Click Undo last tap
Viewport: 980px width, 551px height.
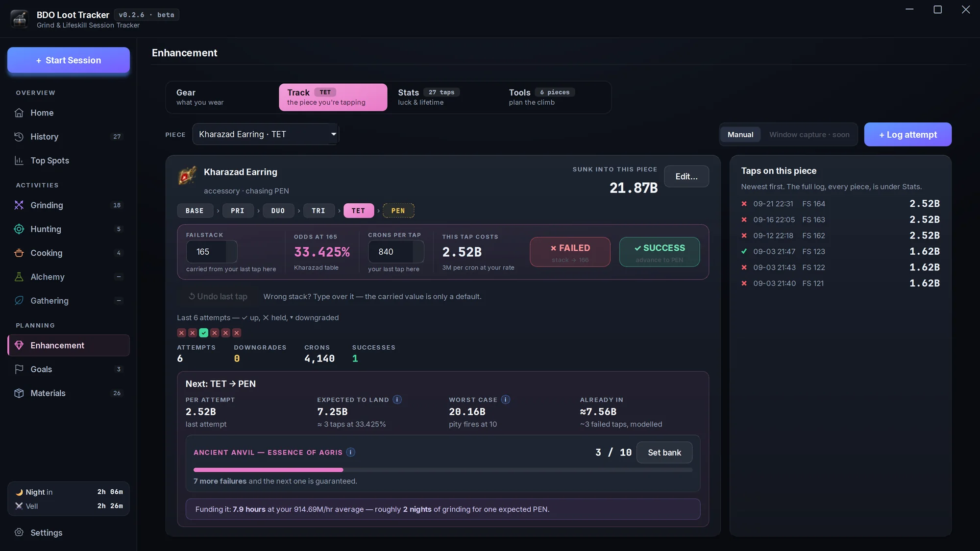(218, 297)
